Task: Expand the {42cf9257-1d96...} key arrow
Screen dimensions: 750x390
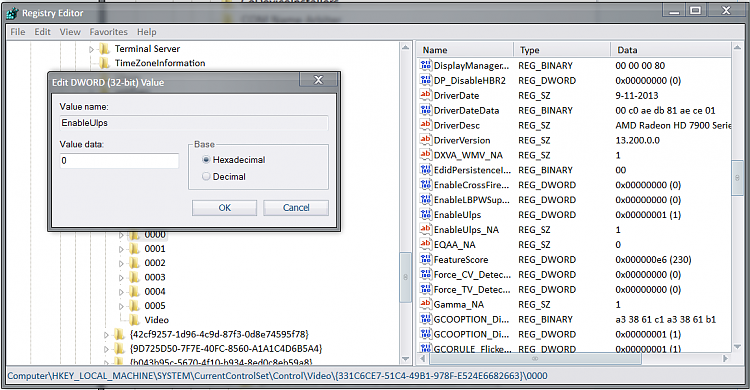Action: point(106,334)
